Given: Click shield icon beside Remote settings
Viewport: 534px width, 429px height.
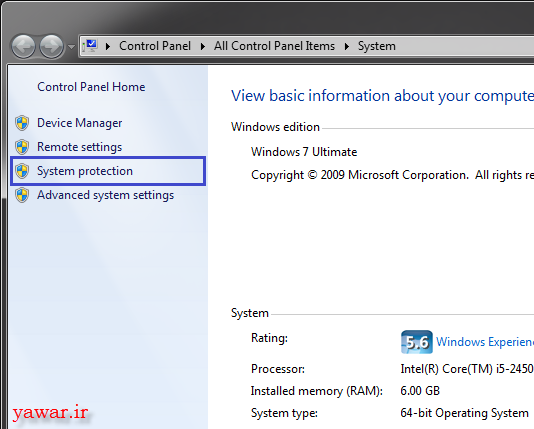Looking at the screenshot, I should (x=22, y=147).
